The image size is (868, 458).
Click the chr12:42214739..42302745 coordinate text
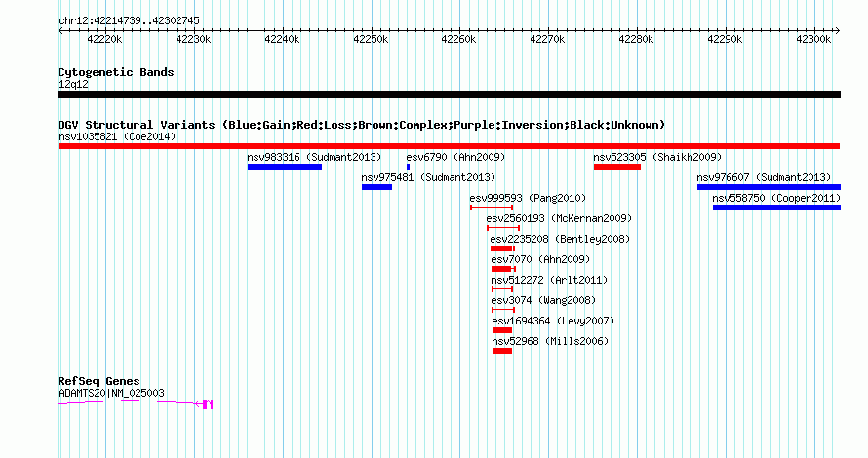[129, 20]
